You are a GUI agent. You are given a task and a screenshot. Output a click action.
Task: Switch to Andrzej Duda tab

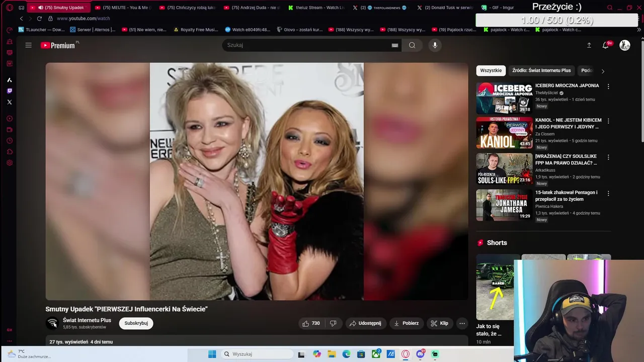[252, 8]
